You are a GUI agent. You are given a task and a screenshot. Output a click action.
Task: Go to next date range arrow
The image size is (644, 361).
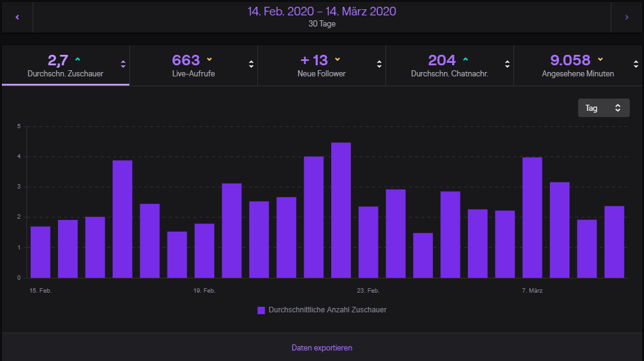click(x=627, y=17)
